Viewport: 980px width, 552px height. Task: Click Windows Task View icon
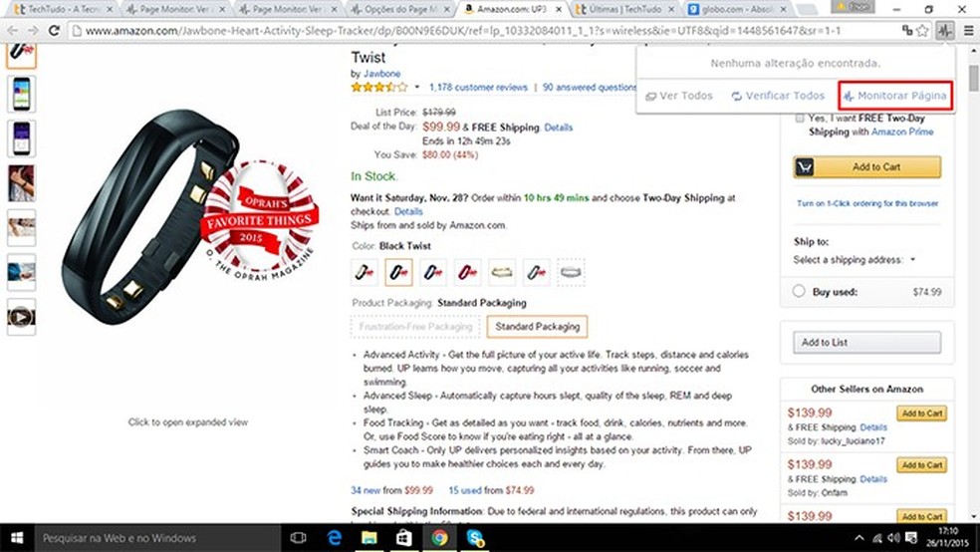coord(299,538)
